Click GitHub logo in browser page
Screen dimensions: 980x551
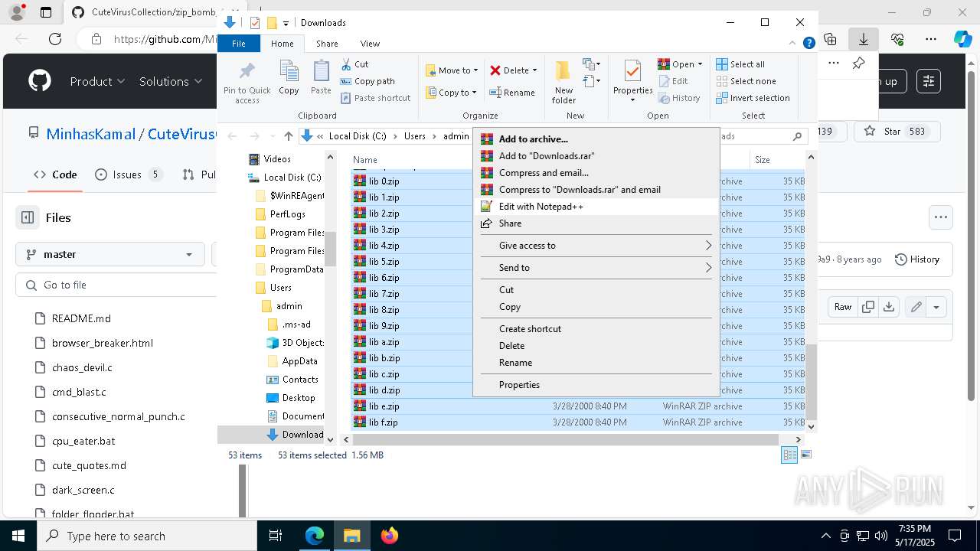point(40,81)
